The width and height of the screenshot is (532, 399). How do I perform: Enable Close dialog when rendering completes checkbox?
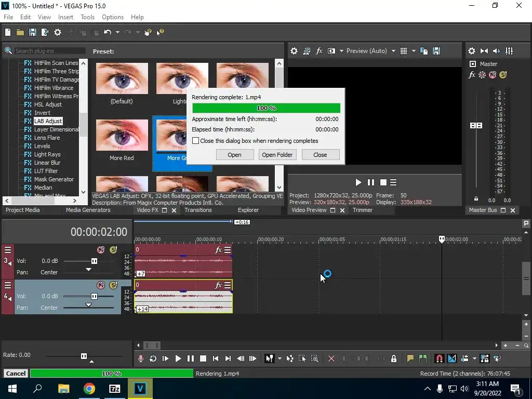coord(195,140)
